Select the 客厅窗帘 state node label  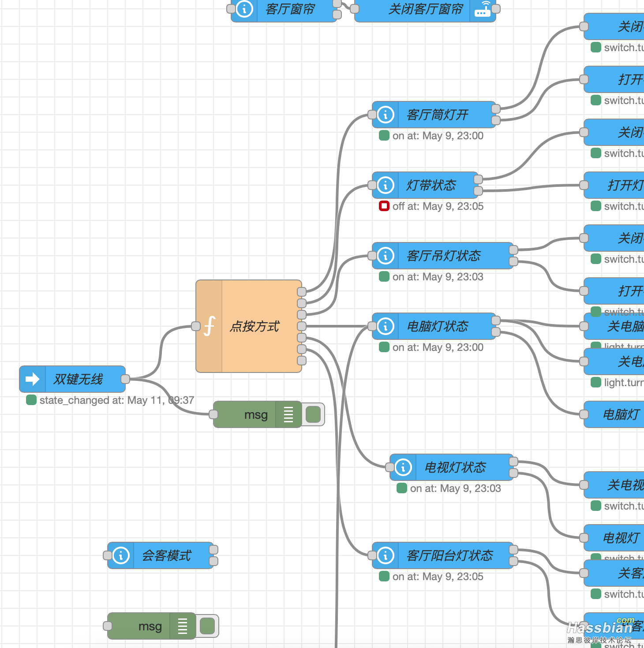[290, 9]
